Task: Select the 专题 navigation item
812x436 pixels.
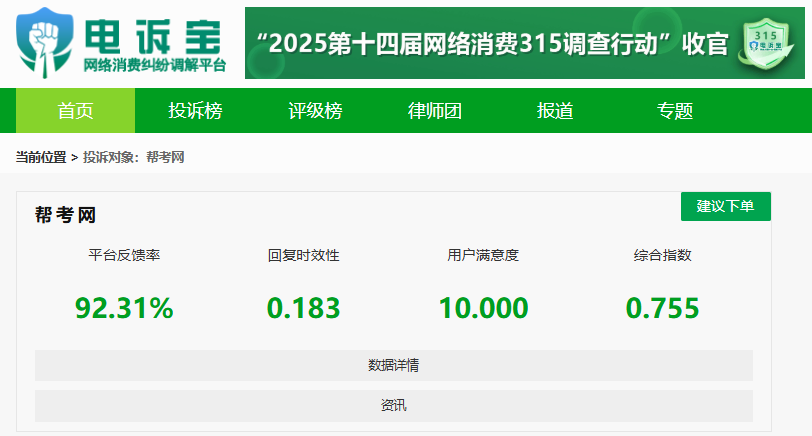Action: coord(675,110)
